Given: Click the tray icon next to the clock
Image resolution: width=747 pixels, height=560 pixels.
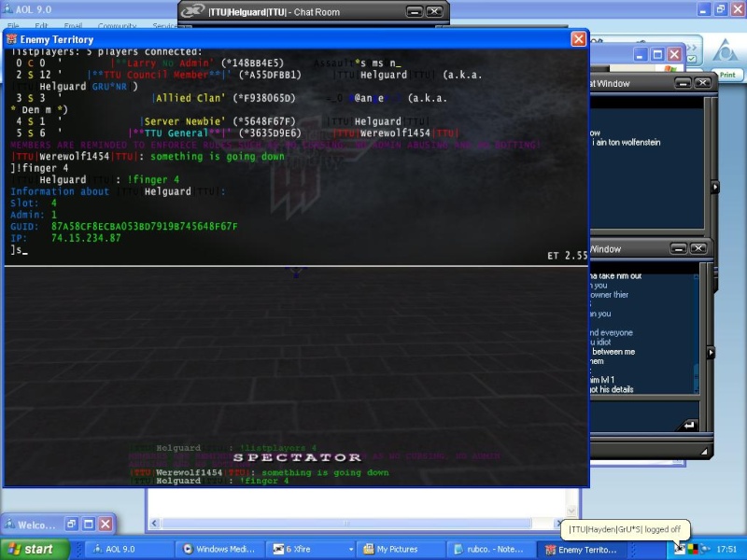Looking at the screenshot, I should coord(705,549).
